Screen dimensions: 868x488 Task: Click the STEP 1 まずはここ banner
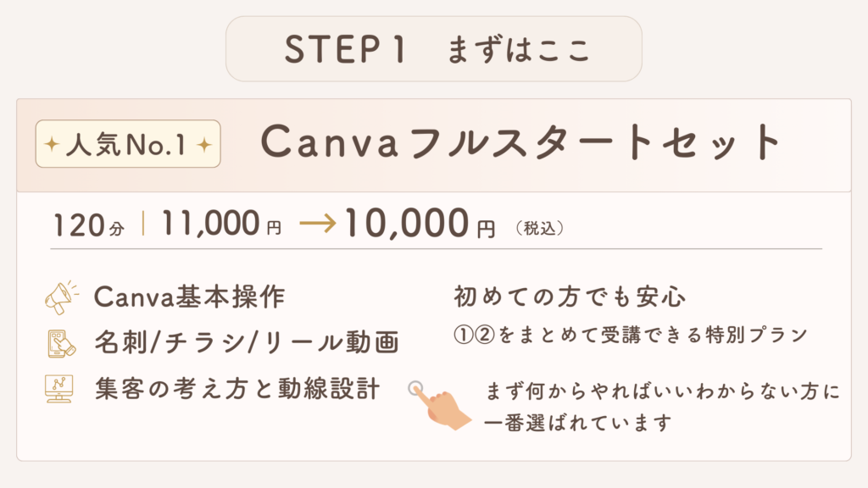pos(433,49)
